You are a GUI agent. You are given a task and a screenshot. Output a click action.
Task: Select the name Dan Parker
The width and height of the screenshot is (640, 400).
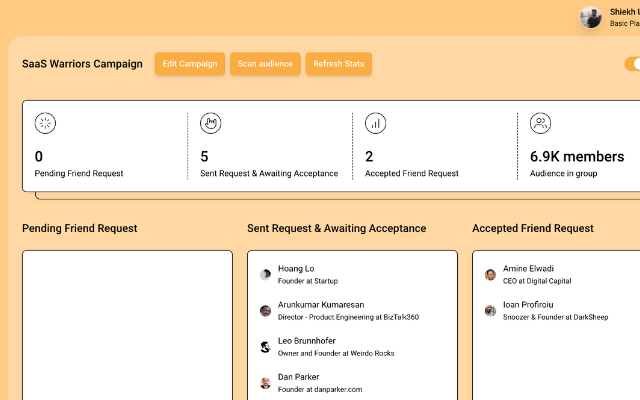click(298, 377)
